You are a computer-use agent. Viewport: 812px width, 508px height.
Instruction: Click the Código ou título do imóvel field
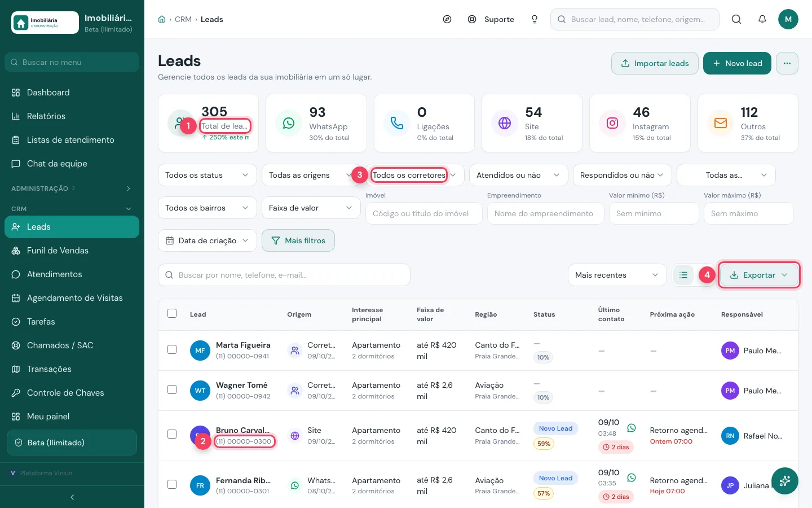(x=424, y=213)
